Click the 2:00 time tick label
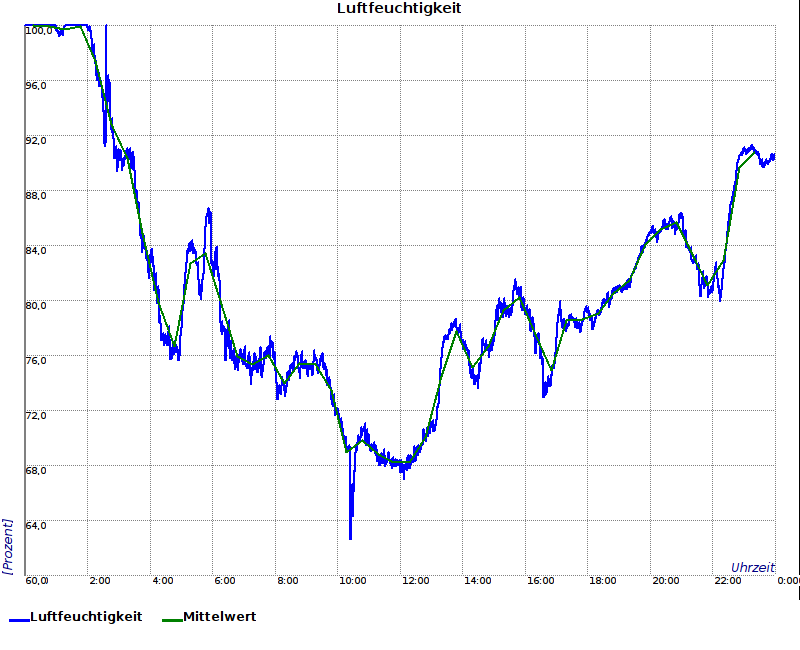 click(99, 581)
